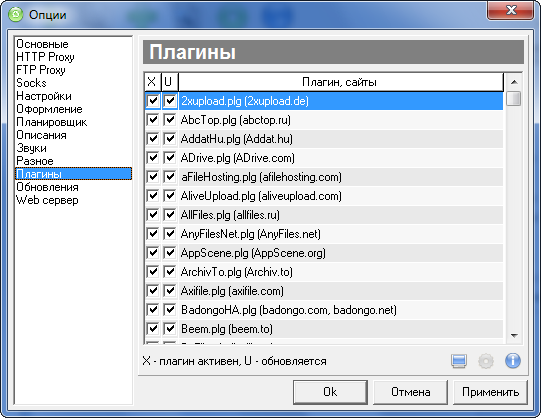The height and width of the screenshot is (418, 541).
Task: Toggle X checkbox for AppScene.plg
Action: pos(153,253)
